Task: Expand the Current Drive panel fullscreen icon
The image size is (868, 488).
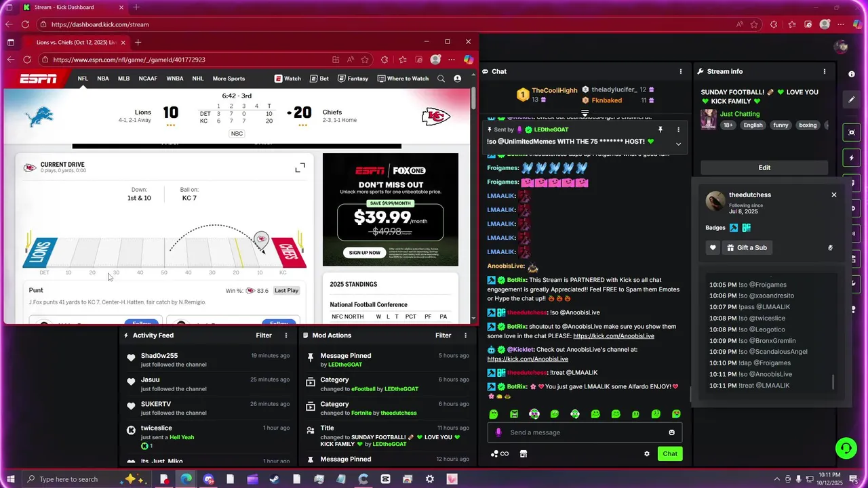Action: click(300, 167)
